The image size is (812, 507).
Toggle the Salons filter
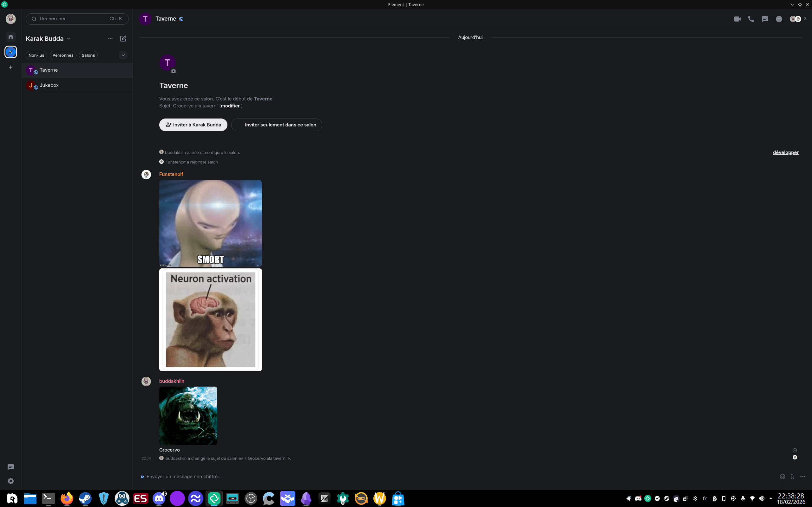88,55
